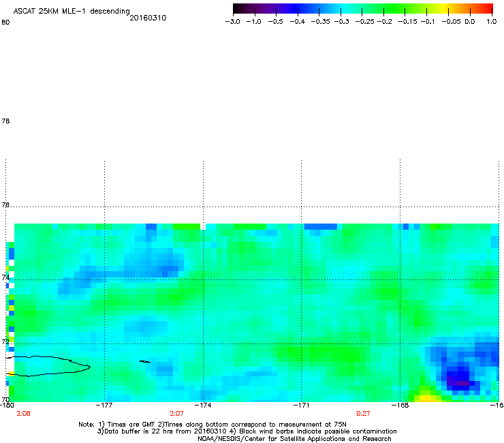Click the -1.0 color scale label

(253, 22)
